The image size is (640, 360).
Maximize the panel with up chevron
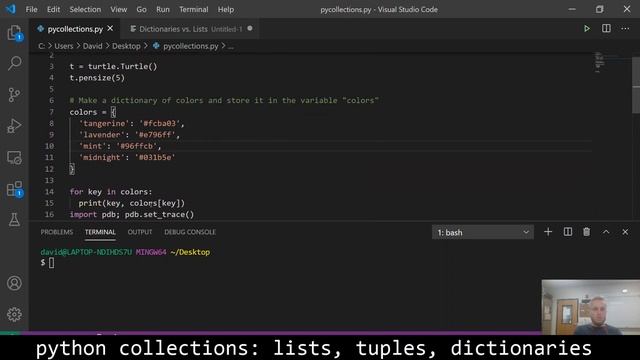tap(606, 232)
